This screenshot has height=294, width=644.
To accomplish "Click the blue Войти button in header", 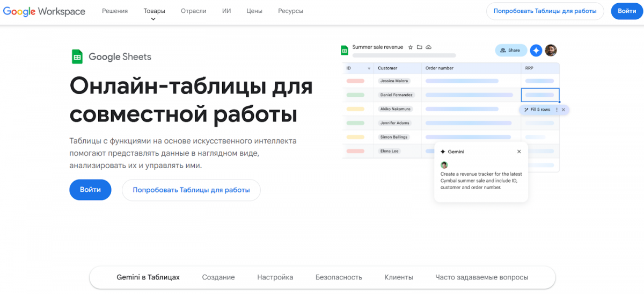I will [x=626, y=11].
